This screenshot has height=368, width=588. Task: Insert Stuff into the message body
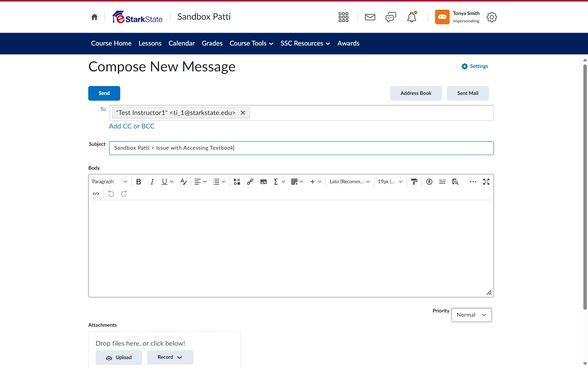[237, 182]
